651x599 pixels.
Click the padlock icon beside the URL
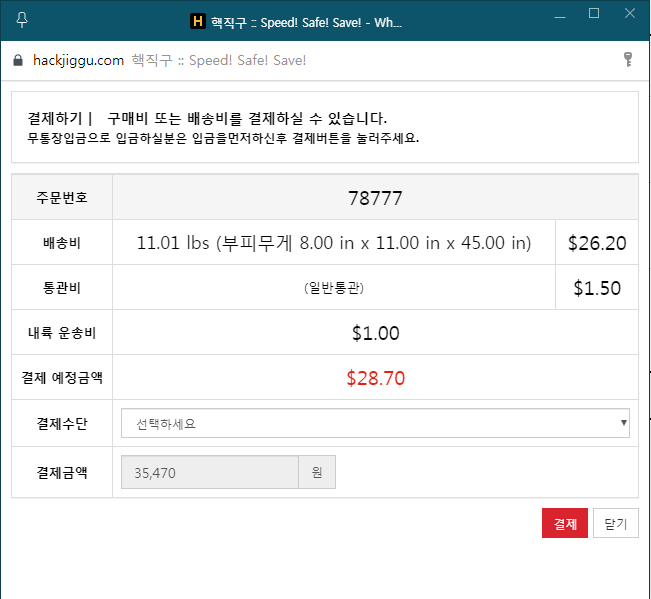point(17,60)
